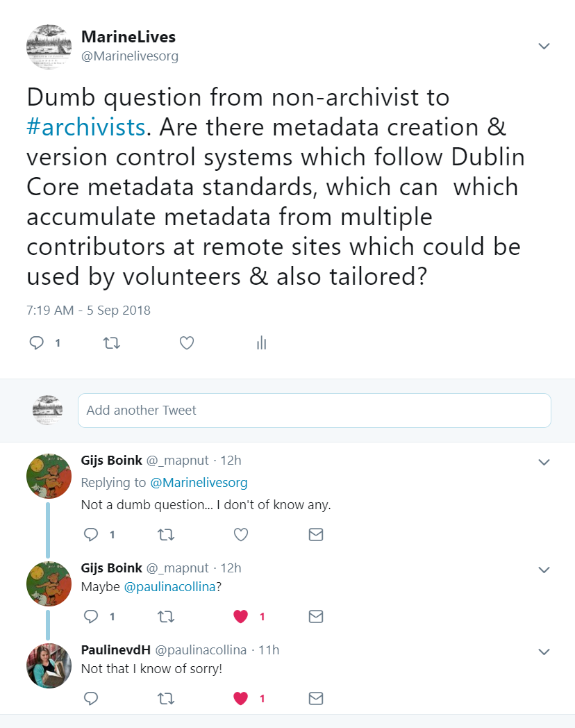Open the @paulinacollina mention link
The height and width of the screenshot is (728, 575).
[169, 586]
